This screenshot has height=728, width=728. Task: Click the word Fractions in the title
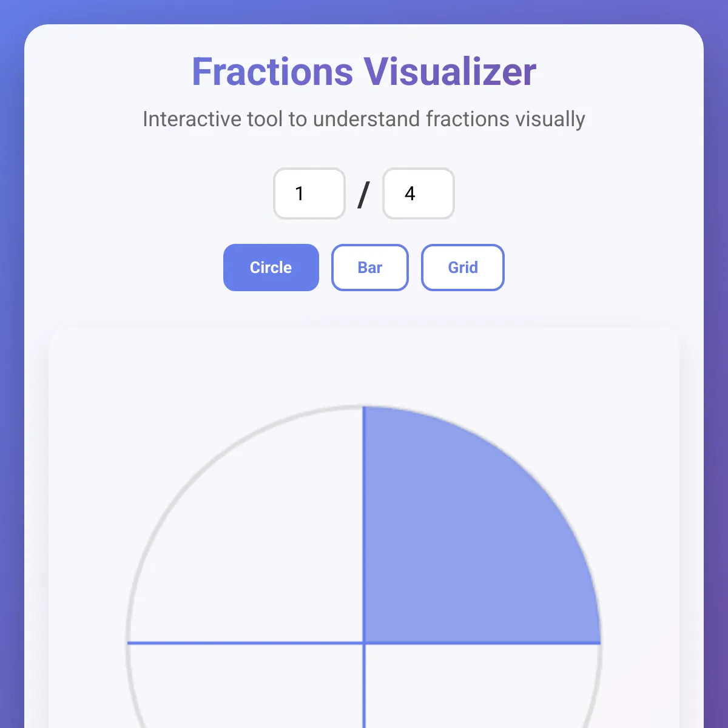pos(272,72)
